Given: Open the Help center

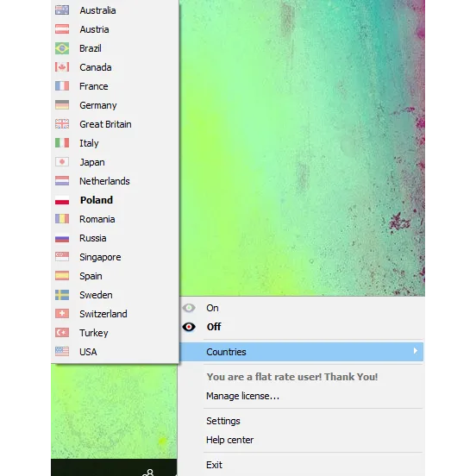Looking at the screenshot, I should pyautogui.click(x=229, y=440).
